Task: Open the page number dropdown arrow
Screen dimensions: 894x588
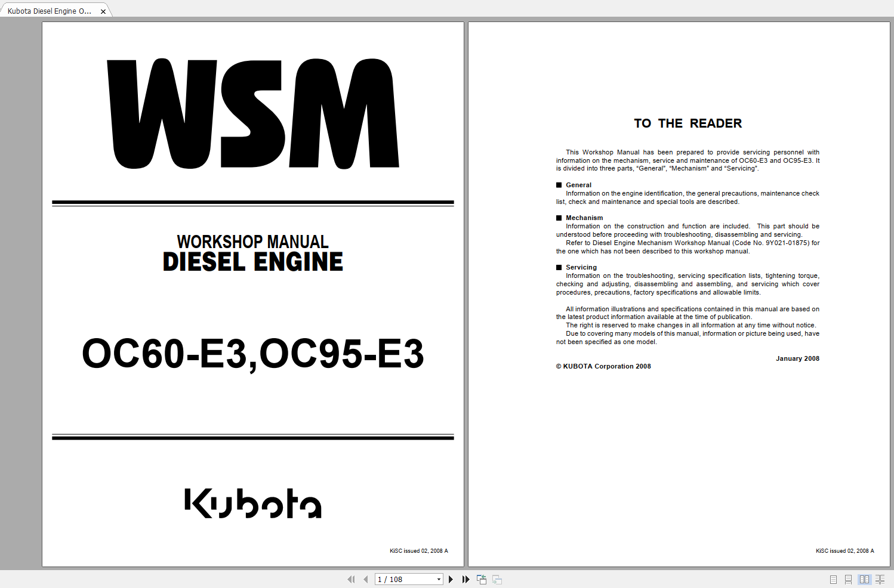Action: [439, 579]
